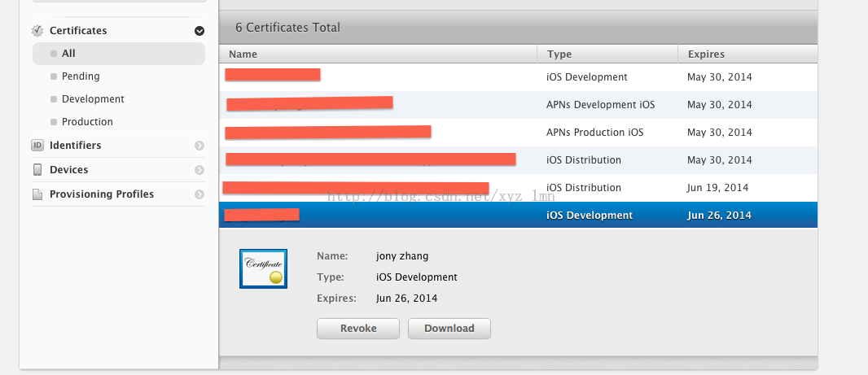Image resolution: width=868 pixels, height=375 pixels.
Task: Click the Certificates seal icon in sidebar
Action: [x=37, y=30]
